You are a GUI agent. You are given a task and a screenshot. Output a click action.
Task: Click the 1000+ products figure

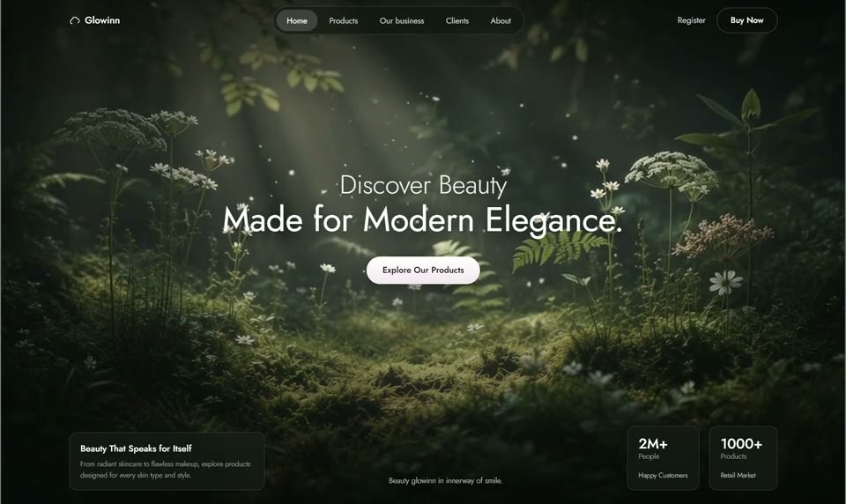[741, 443]
